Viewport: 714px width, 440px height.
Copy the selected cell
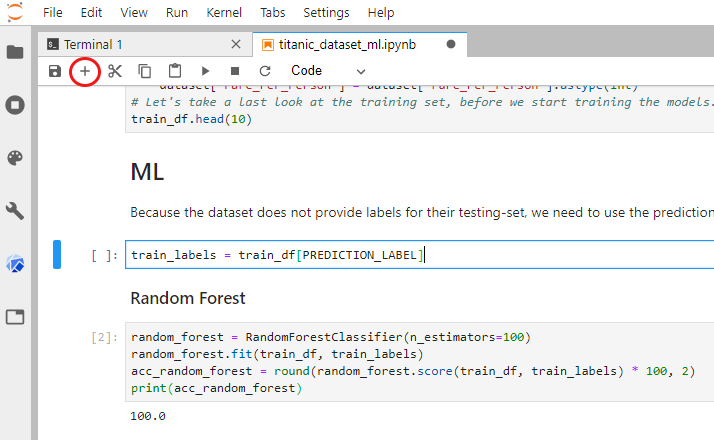pos(145,71)
